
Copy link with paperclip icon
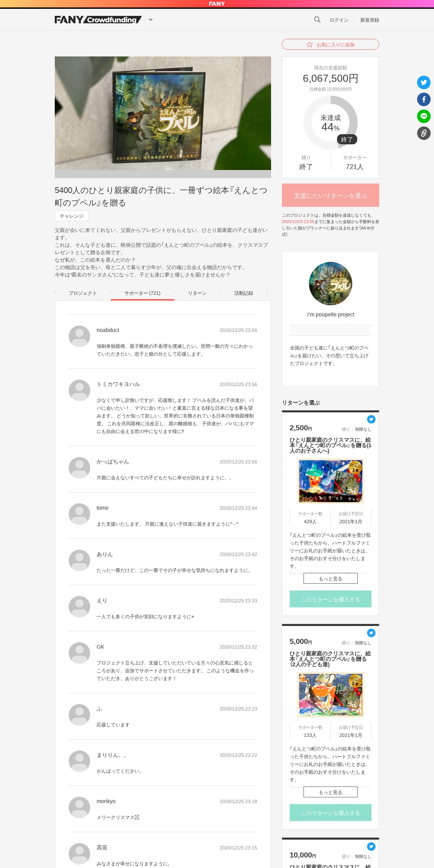pyautogui.click(x=424, y=133)
